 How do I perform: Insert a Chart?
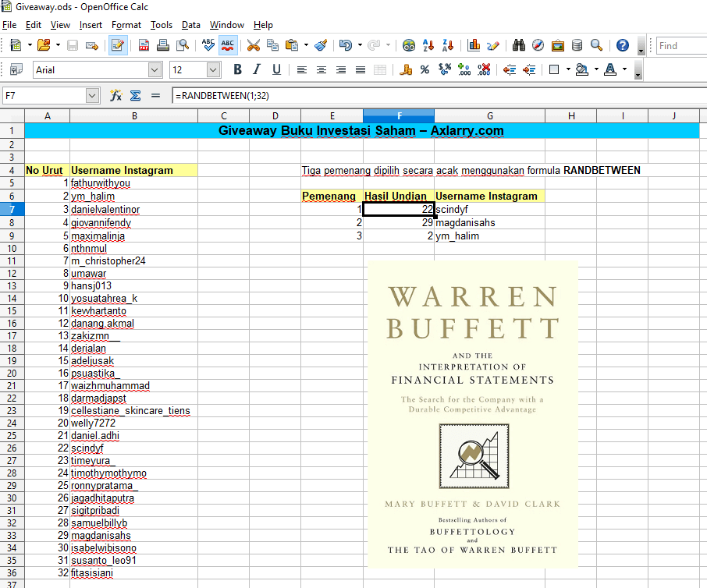point(474,45)
